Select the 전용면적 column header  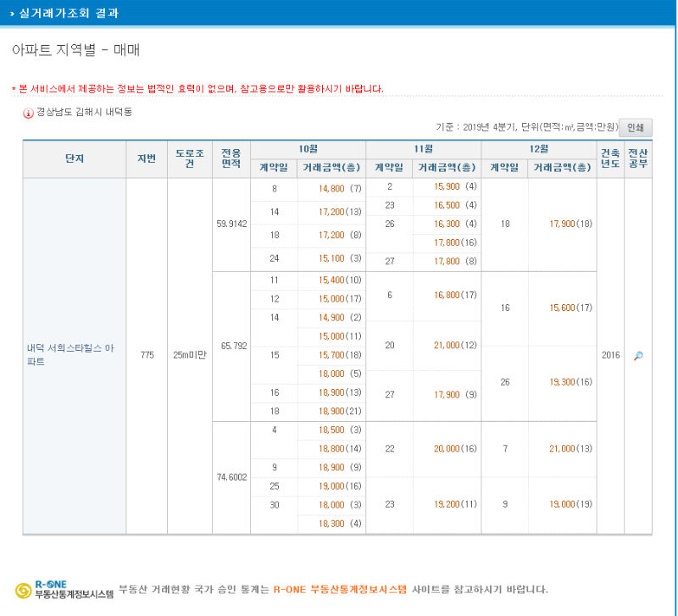(231, 158)
